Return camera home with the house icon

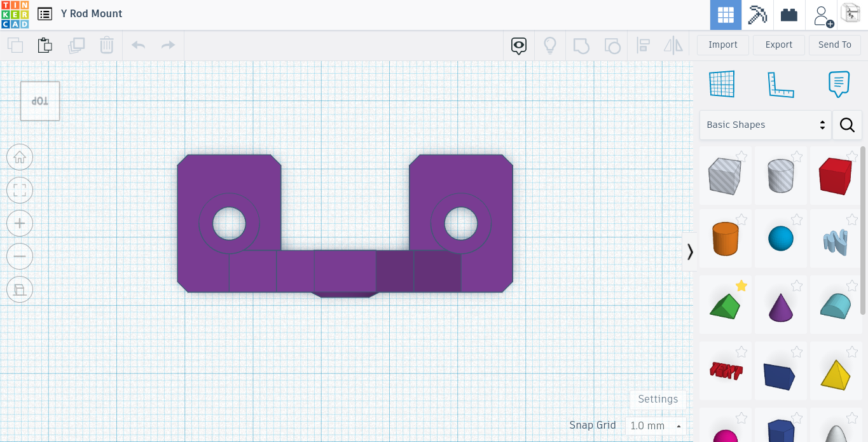(20, 157)
